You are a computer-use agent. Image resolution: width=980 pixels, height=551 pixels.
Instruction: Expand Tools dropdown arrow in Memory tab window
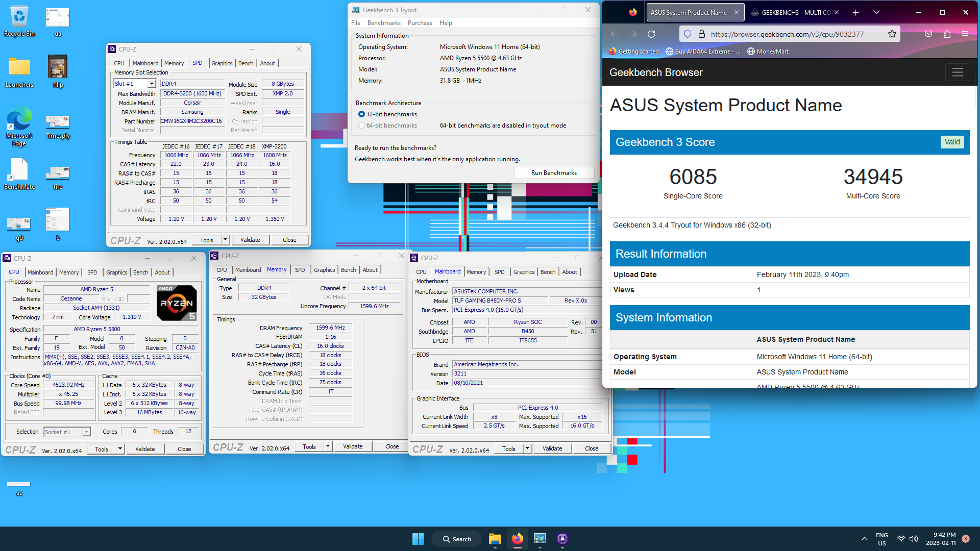[x=328, y=446]
